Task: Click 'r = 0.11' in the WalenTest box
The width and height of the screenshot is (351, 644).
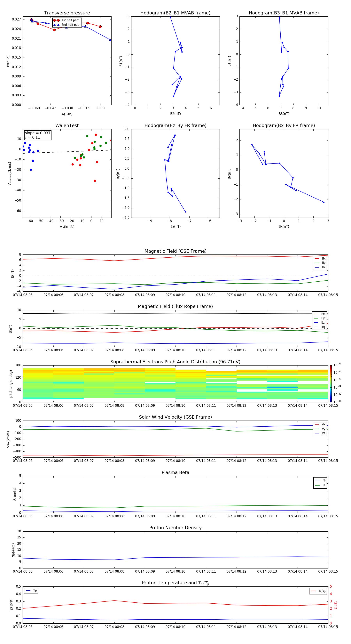Action: point(33,137)
